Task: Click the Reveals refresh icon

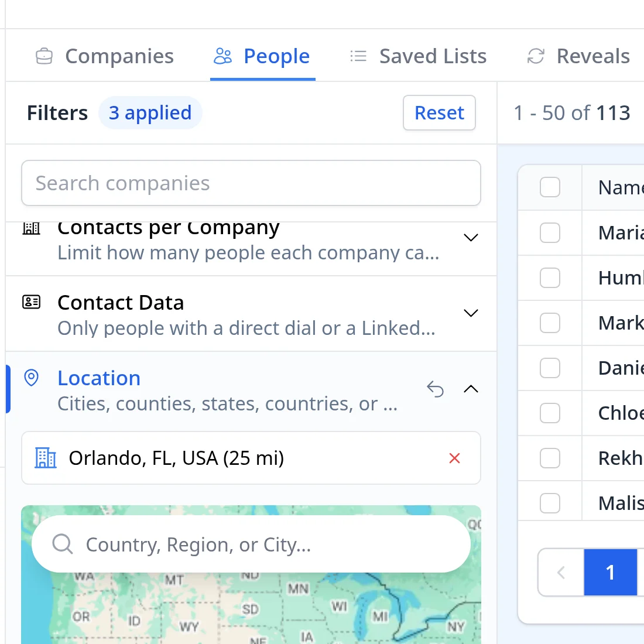Action: (536, 56)
